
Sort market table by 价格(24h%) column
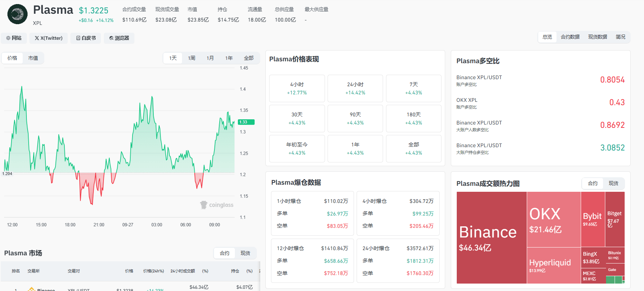pyautogui.click(x=153, y=271)
